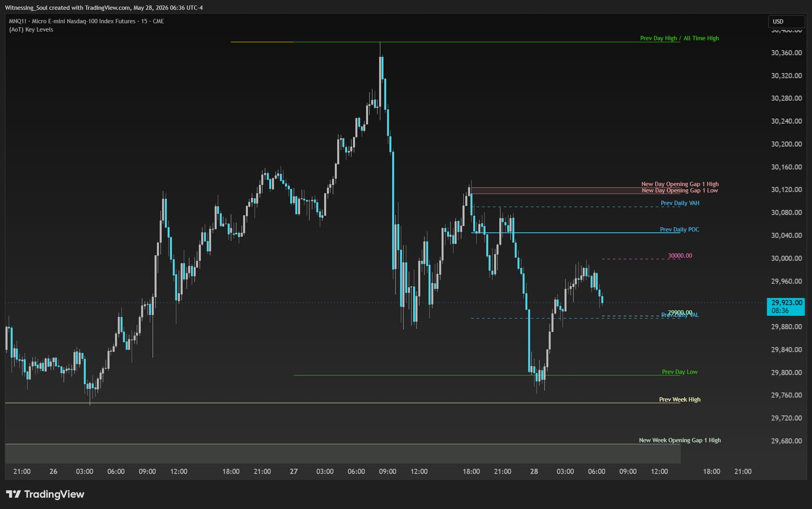Click the 30,280.00 price axis value
The image size is (812, 509).
coord(787,98)
